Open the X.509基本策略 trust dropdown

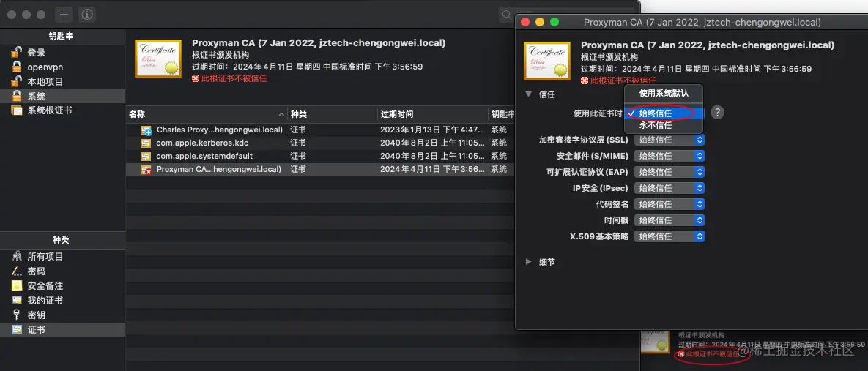(x=669, y=236)
